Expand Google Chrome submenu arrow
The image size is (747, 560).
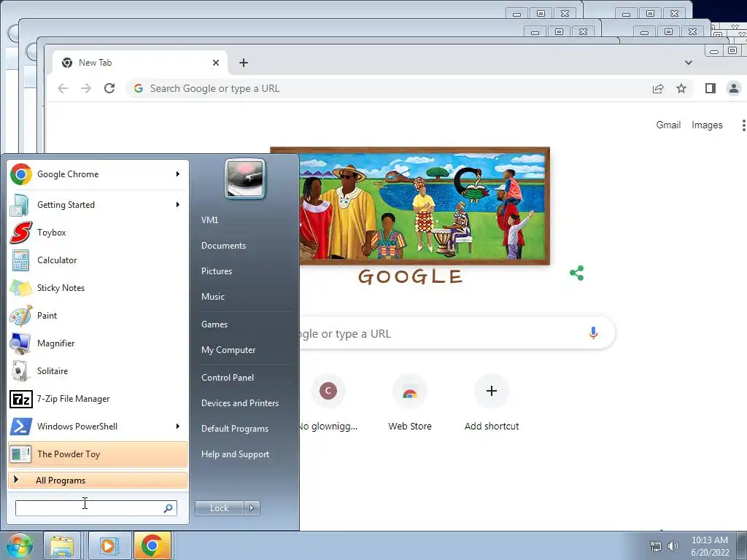(x=178, y=174)
